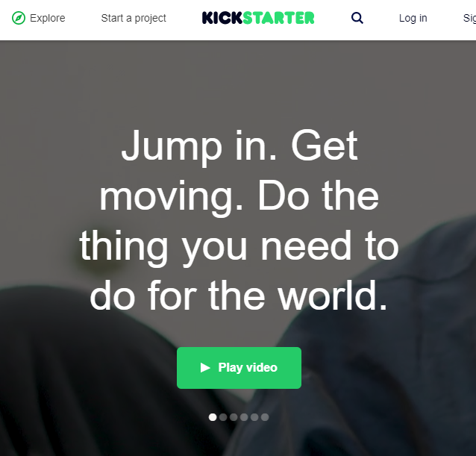Click the 'do for the world.' headline line
Image resolution: width=476 pixels, height=456 pixels.
239,296
